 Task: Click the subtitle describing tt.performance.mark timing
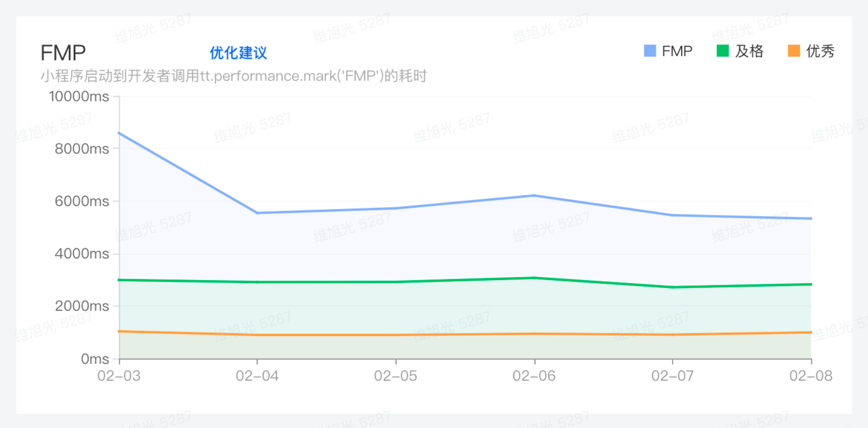[233, 76]
